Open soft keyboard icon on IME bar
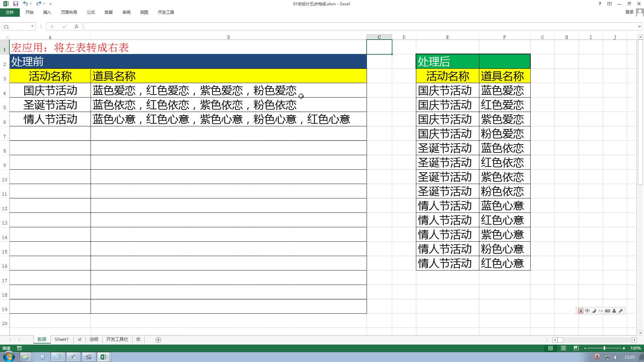The image size is (644, 362). click(x=607, y=311)
